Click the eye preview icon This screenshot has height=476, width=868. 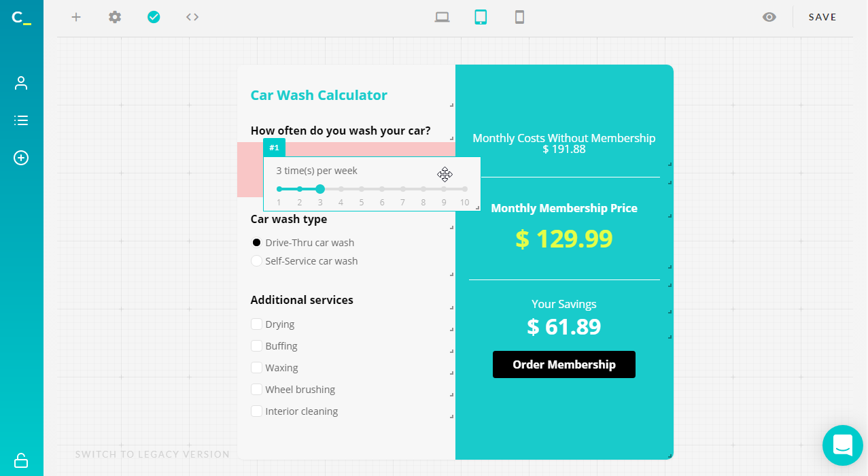point(769,16)
